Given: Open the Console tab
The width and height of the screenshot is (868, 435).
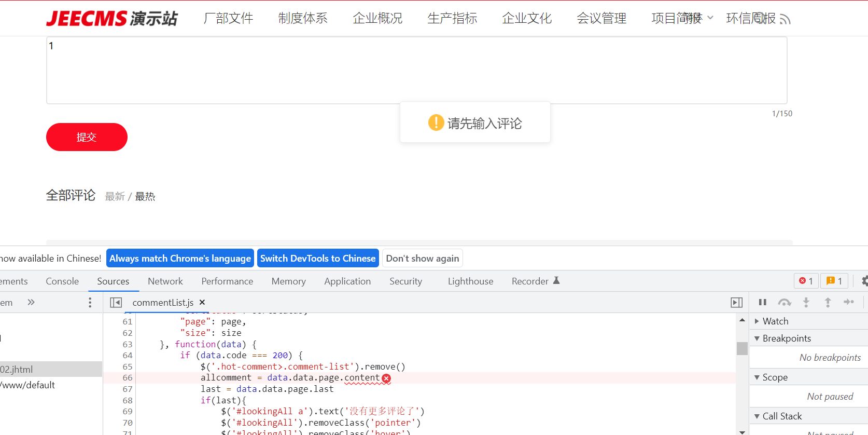Looking at the screenshot, I should pos(62,281).
